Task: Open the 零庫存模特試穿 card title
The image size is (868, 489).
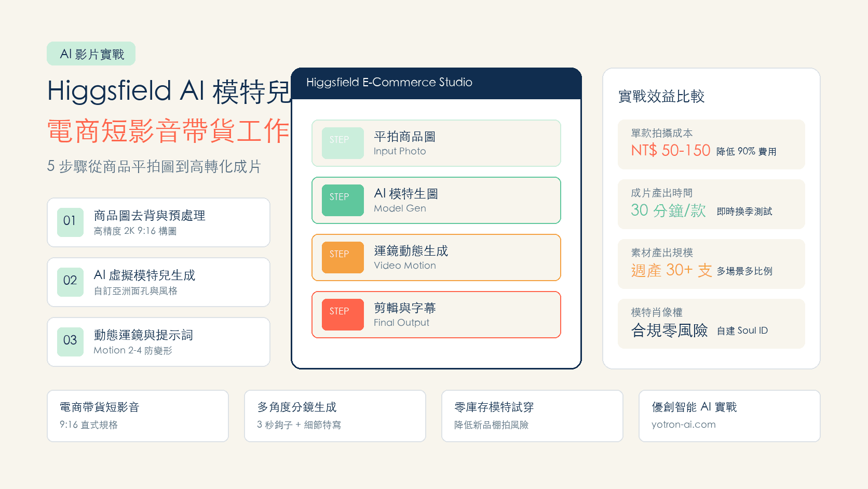Action: 494,407
